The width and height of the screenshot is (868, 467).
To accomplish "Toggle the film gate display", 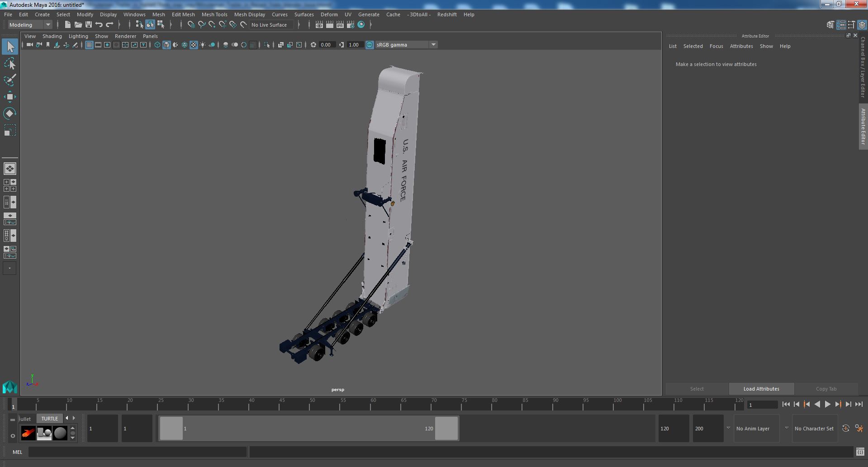I will [98, 45].
